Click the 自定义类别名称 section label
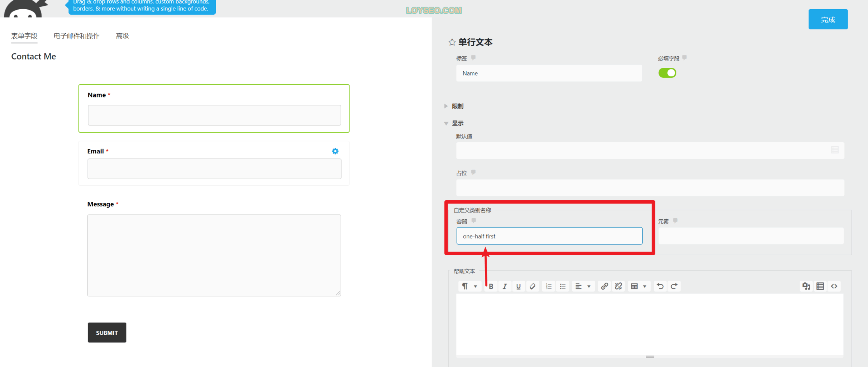868x367 pixels. click(472, 210)
